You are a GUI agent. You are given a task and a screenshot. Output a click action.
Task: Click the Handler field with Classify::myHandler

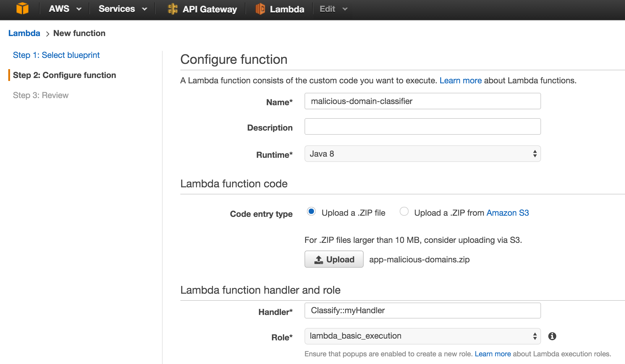click(x=422, y=310)
